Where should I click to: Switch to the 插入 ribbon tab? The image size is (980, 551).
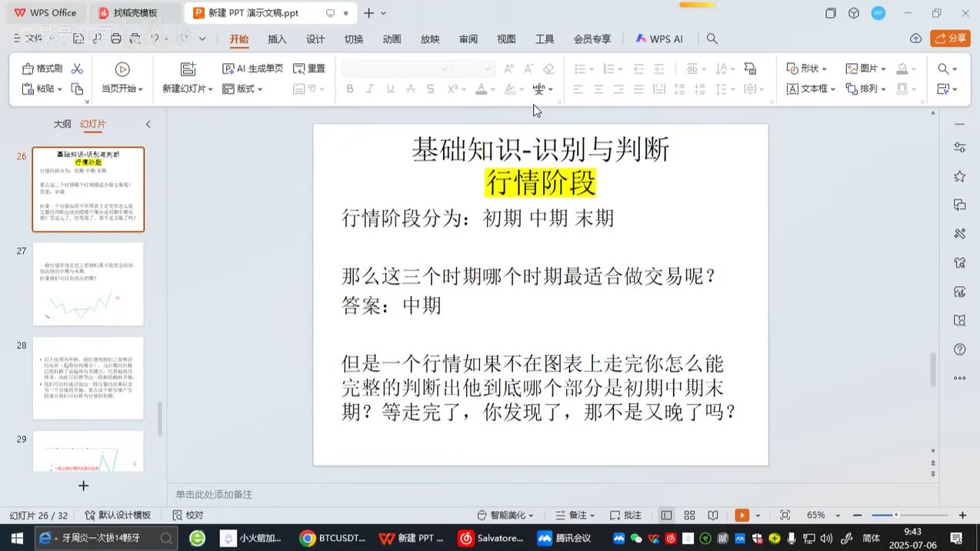(277, 39)
